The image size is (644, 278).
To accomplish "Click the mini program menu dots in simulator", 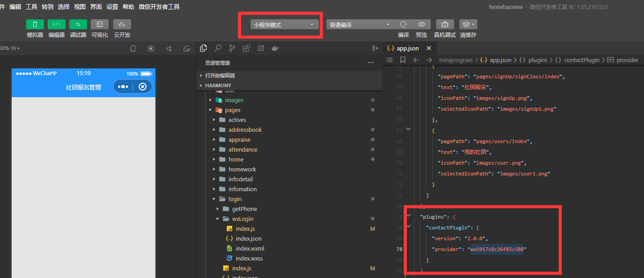I will (x=123, y=87).
